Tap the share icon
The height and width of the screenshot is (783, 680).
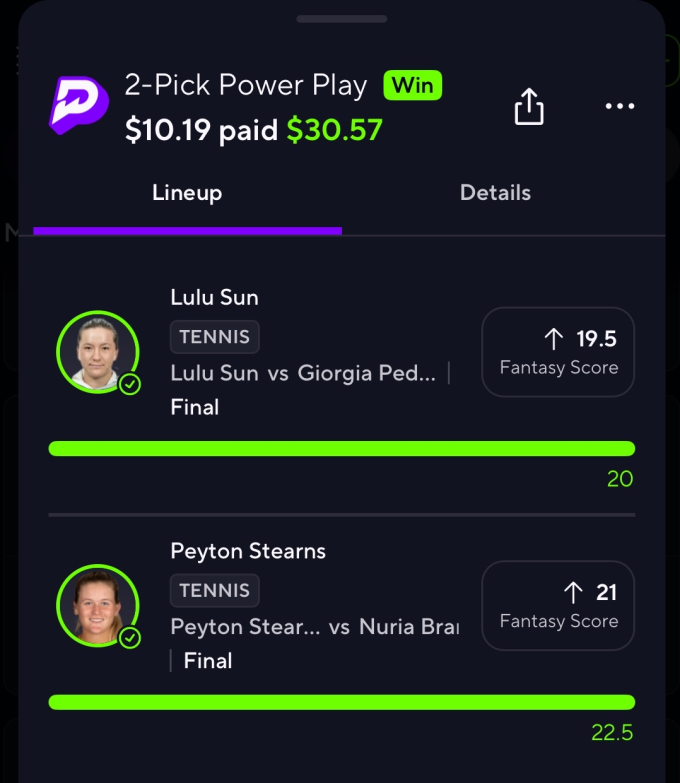click(x=529, y=106)
